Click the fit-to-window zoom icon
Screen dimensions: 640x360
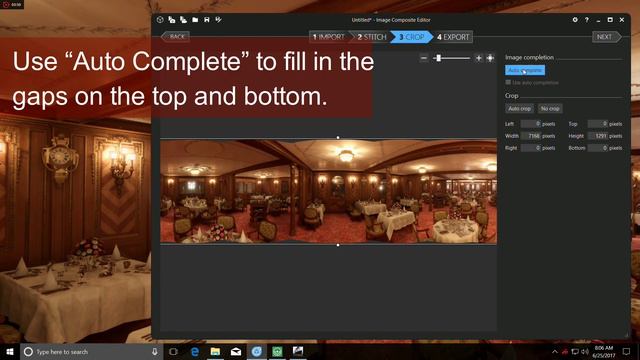[490, 58]
